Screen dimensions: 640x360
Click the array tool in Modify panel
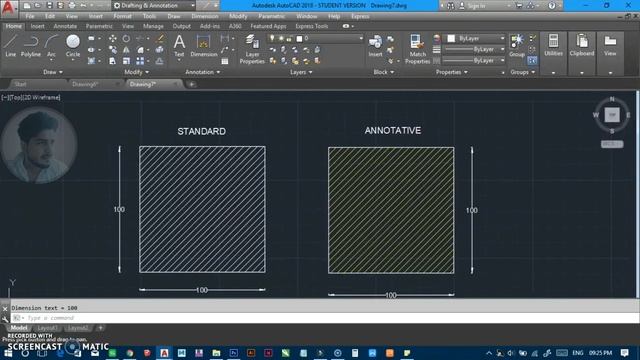tap(140, 61)
